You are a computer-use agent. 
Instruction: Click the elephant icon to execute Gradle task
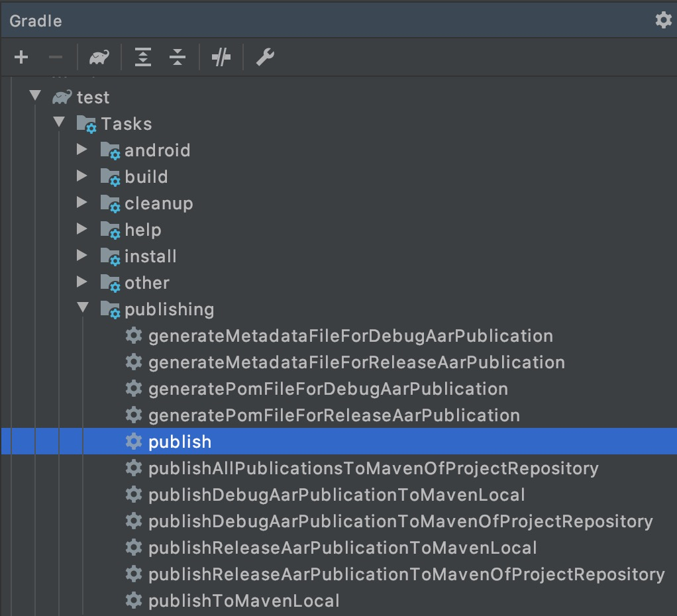point(99,57)
